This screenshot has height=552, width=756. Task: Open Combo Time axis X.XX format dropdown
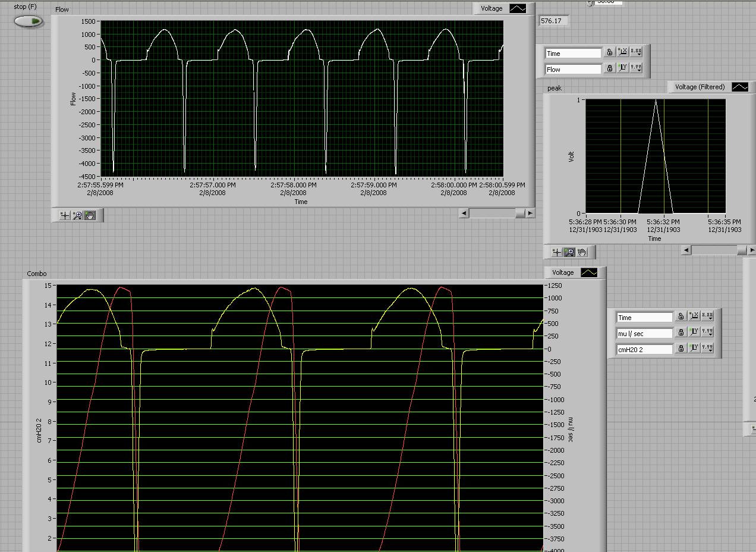[x=707, y=316]
